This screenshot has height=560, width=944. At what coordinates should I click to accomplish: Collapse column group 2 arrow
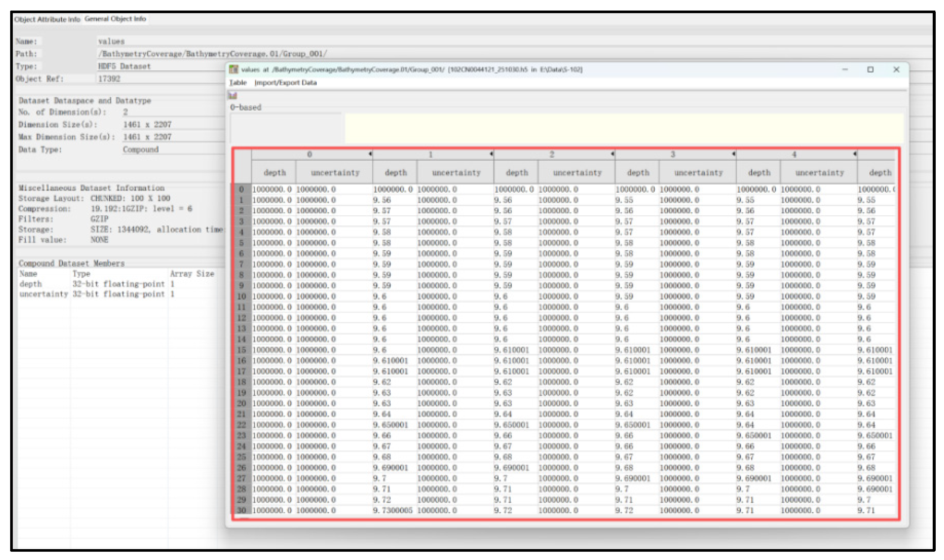612,154
